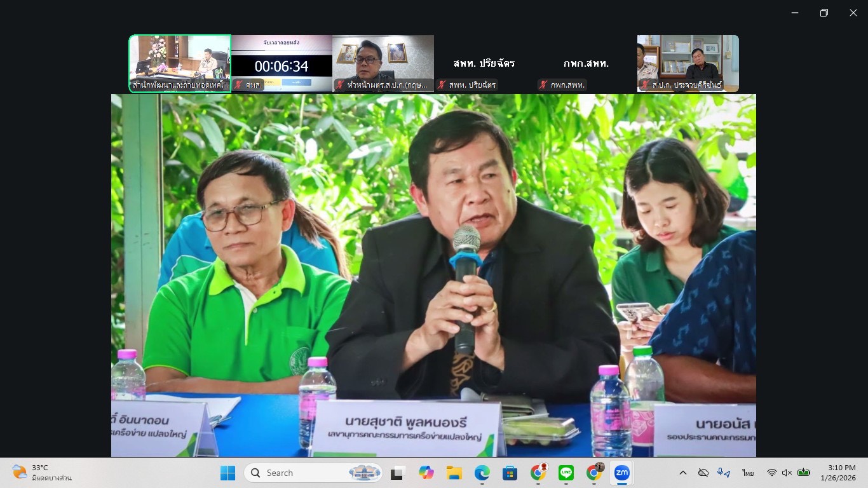868x488 pixels.
Task: Expand hidden icons in the system tray
Action: tap(683, 473)
